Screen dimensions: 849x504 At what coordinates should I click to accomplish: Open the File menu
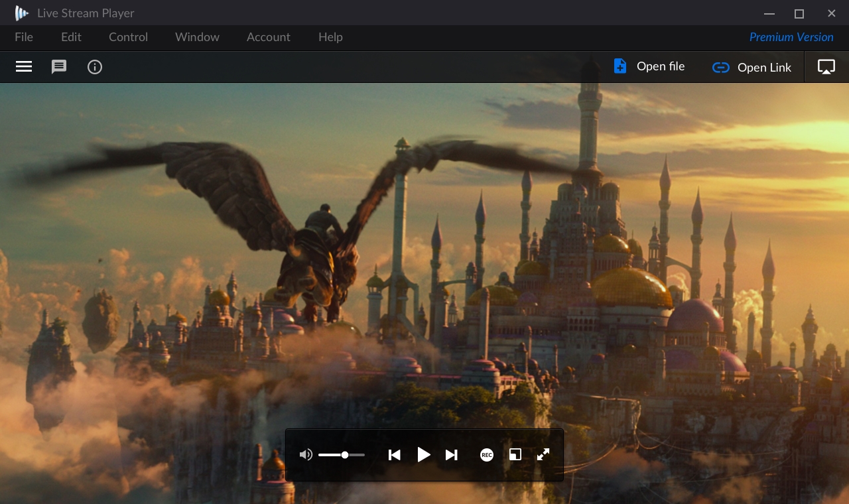[23, 37]
